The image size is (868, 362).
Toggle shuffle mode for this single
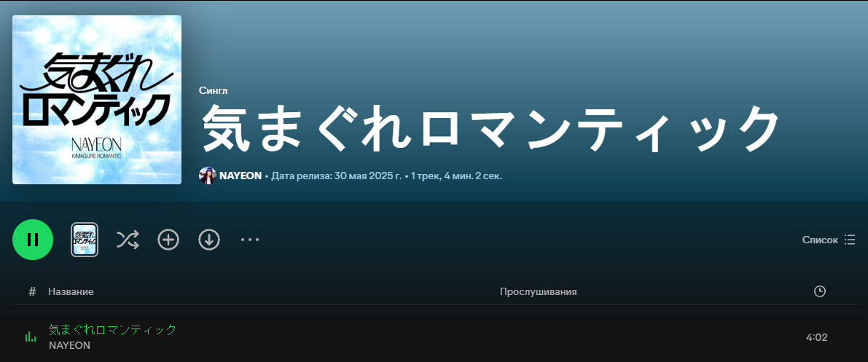point(128,240)
